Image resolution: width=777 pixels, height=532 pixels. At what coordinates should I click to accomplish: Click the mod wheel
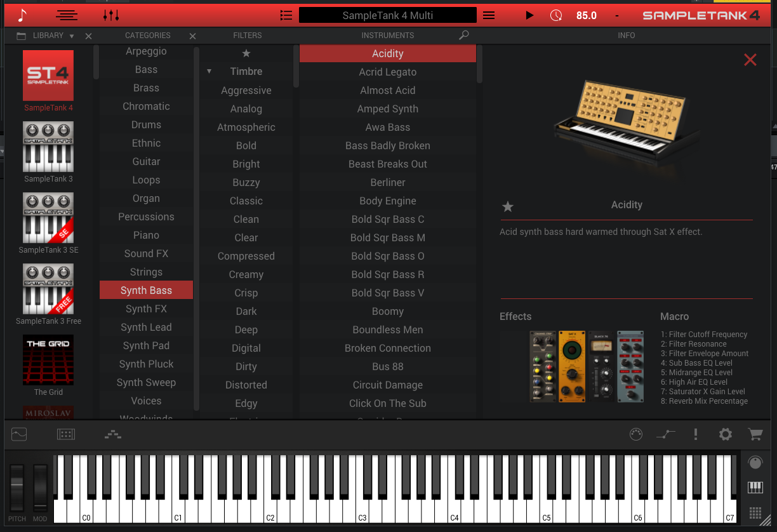click(40, 488)
